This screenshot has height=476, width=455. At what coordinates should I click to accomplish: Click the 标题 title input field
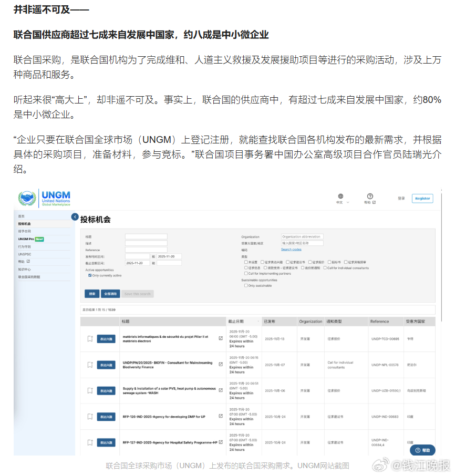[146, 236]
